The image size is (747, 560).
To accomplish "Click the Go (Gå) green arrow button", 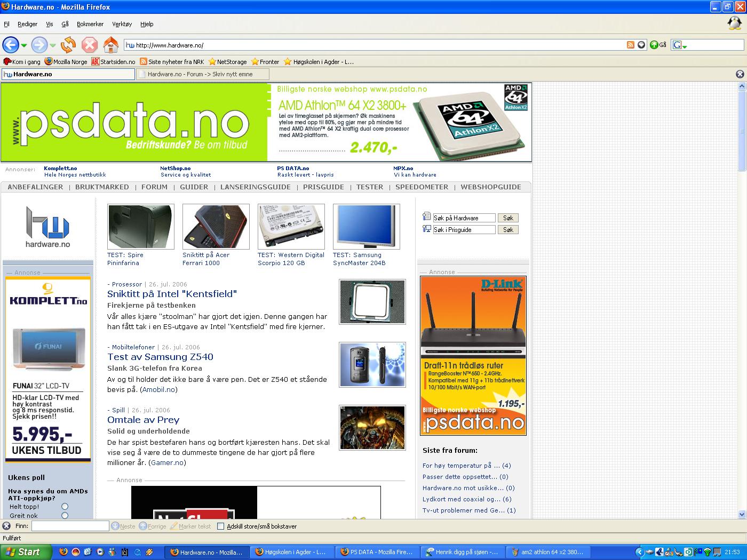I will click(658, 45).
